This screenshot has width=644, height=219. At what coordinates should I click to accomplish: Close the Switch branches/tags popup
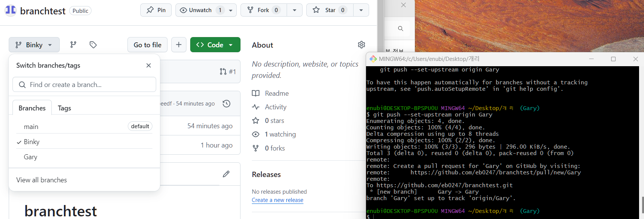[149, 65]
